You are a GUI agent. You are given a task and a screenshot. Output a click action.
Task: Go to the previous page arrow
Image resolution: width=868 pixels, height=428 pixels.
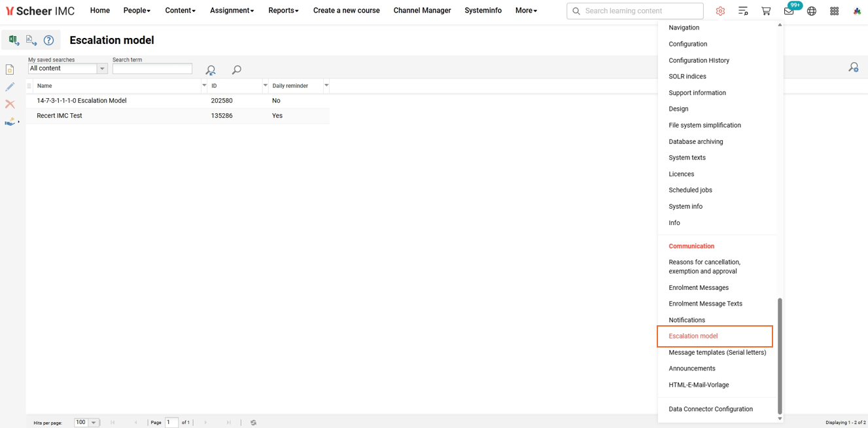(x=135, y=423)
